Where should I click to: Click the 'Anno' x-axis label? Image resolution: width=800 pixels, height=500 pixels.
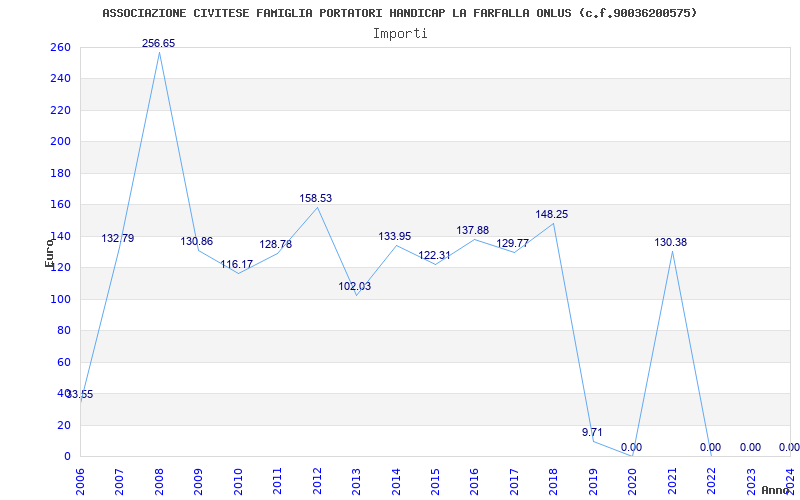point(776,490)
